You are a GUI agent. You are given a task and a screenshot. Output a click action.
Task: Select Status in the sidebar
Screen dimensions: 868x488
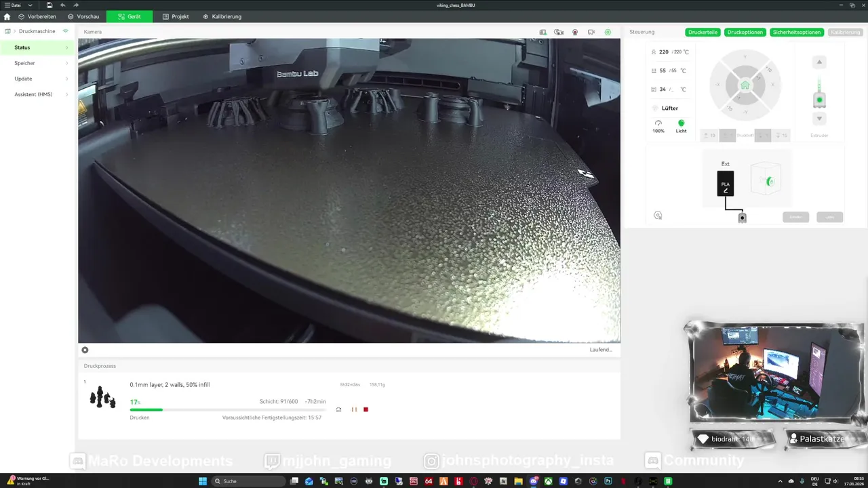[37, 47]
